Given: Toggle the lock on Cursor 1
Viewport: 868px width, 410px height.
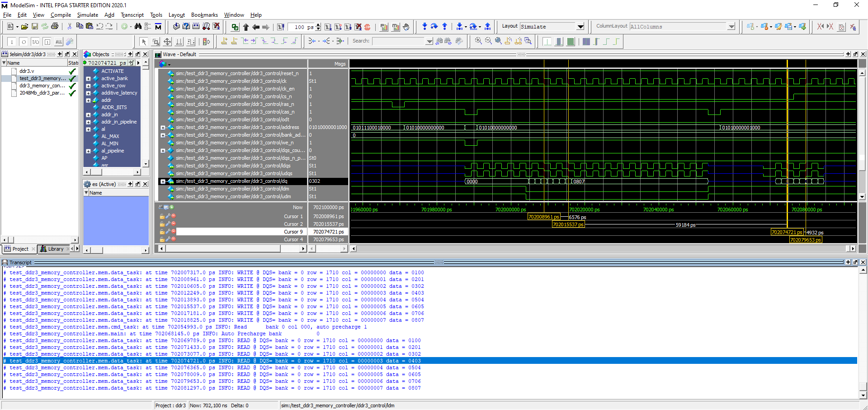Looking at the screenshot, I should click(x=162, y=216).
